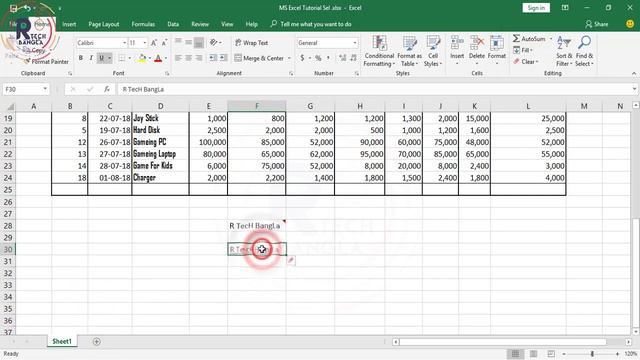This screenshot has width=640, height=360.
Task: Align text to top
Action: [178, 42]
